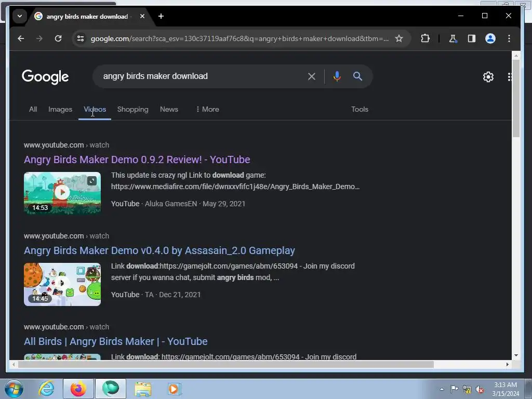Go back with the browser back arrow

click(21, 38)
